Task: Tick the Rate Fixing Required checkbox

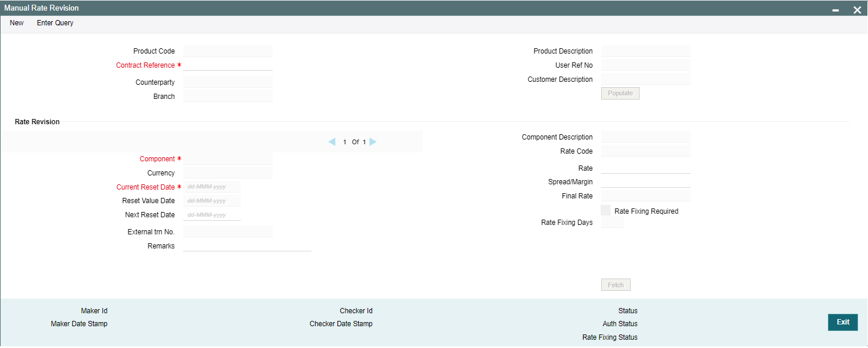Action: (x=606, y=210)
